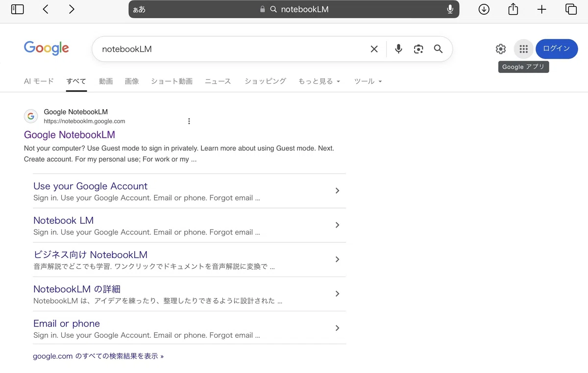Tap the address bar microphone icon
Viewport: 588px width, 373px height.
(450, 9)
